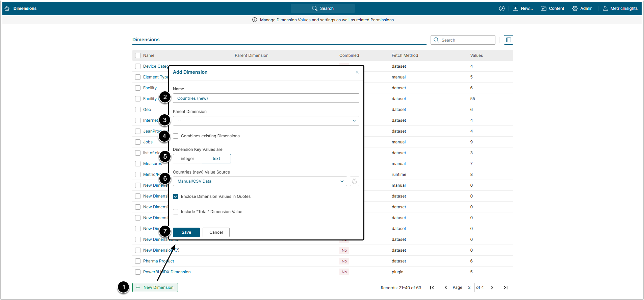Open the top bar Search box
Viewport: 644px width, 300px height.
point(323,8)
